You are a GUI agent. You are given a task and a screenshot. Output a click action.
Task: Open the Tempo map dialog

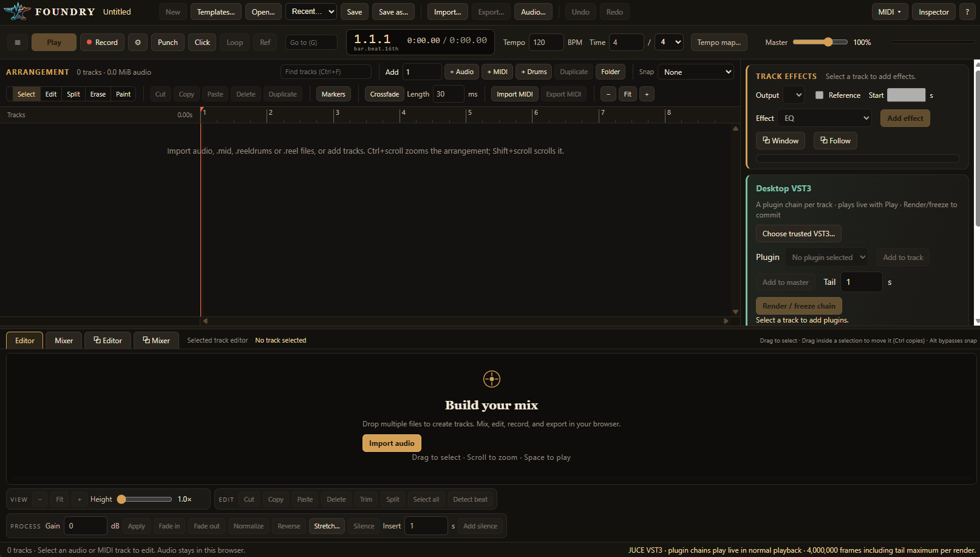[719, 43]
